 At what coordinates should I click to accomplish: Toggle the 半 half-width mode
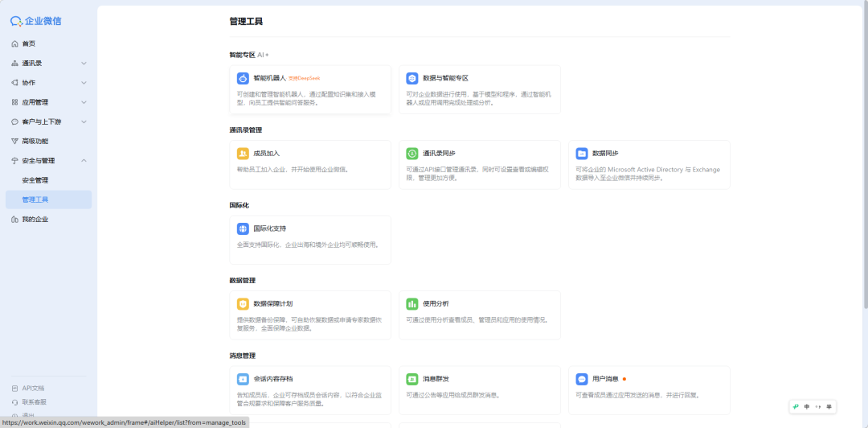click(829, 407)
